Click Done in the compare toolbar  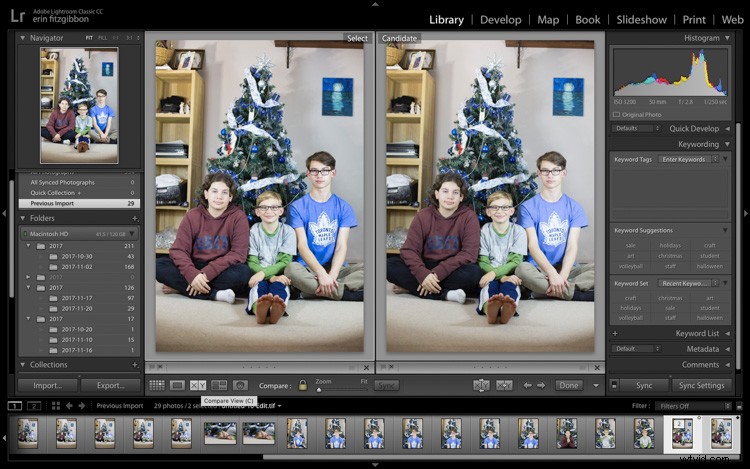tap(569, 385)
